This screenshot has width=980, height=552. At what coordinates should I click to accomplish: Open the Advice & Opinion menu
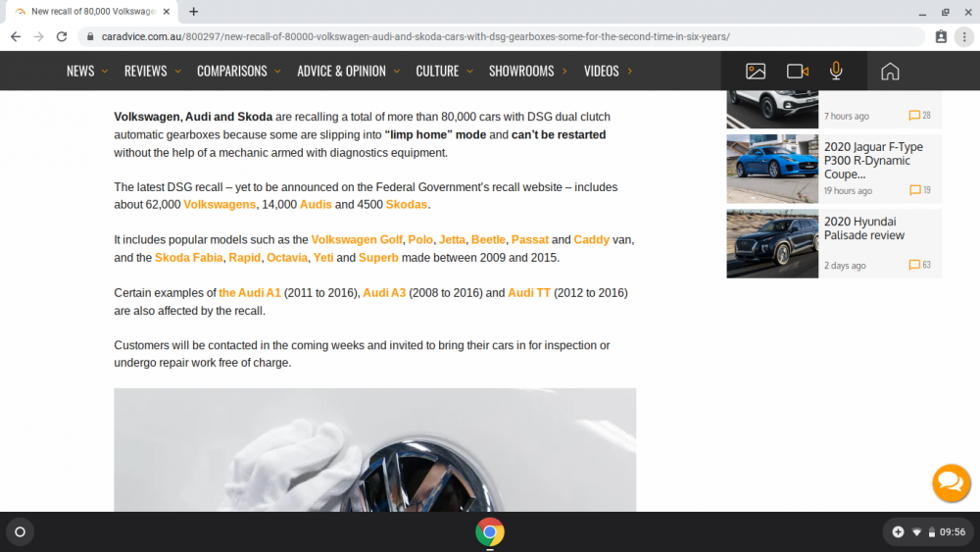pos(341,72)
